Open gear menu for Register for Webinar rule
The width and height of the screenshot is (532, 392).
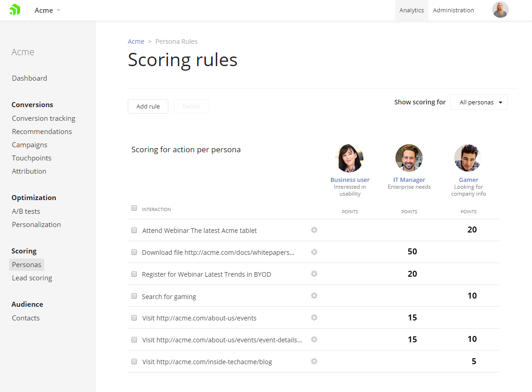click(314, 274)
